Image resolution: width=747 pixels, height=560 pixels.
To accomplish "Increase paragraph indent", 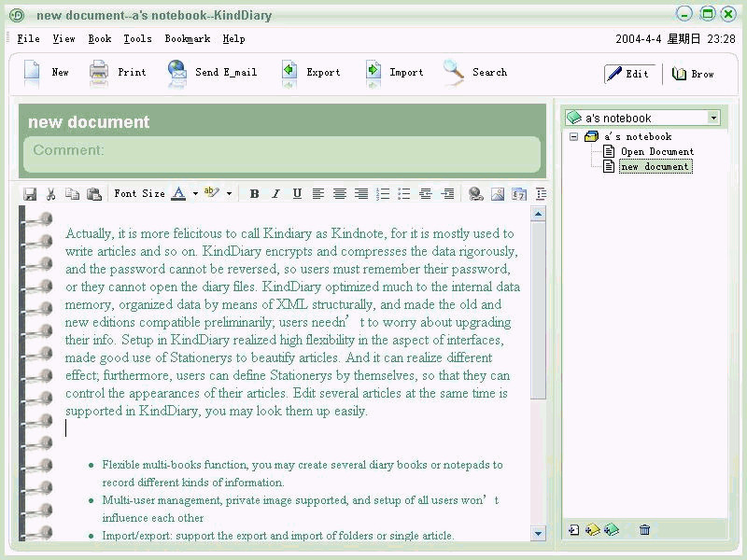I will [447, 194].
